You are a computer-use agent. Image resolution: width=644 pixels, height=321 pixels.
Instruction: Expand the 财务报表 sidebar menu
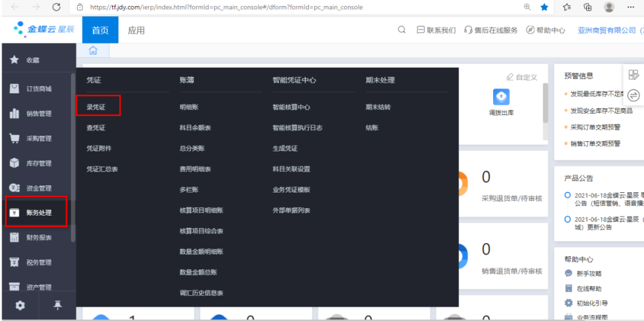(x=39, y=238)
